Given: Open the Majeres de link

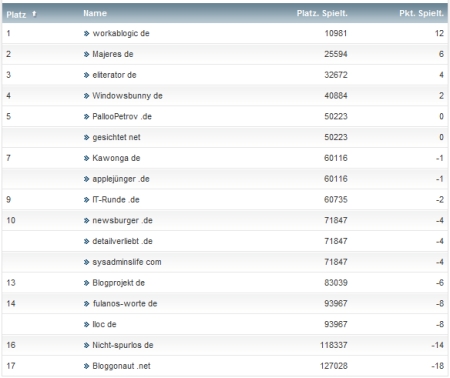Looking at the screenshot, I should click(x=113, y=54).
